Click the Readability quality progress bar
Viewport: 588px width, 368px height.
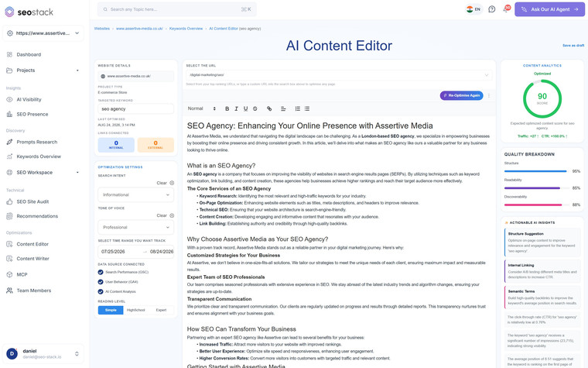[x=537, y=188]
